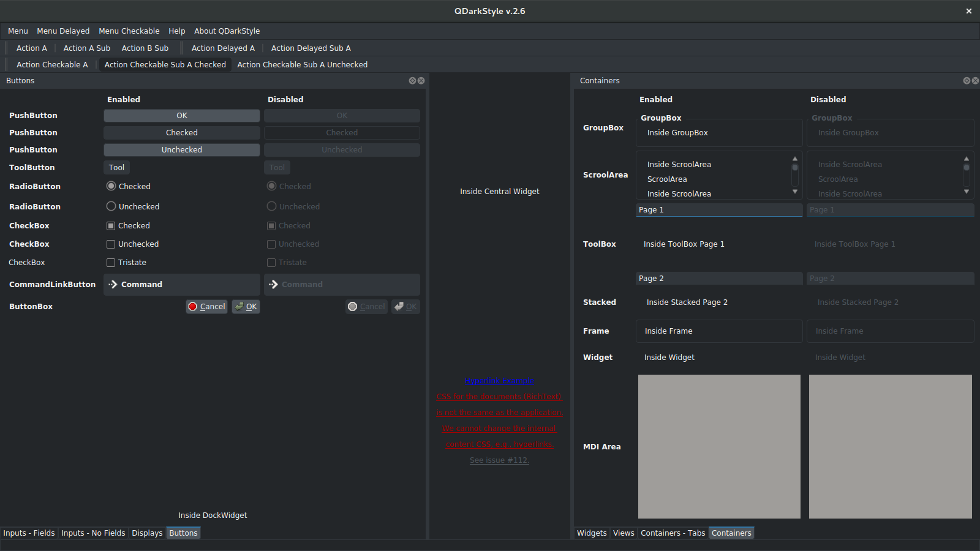Expand enabled ToolBox Page 2
Image resolution: width=980 pixels, height=551 pixels.
[x=719, y=279]
